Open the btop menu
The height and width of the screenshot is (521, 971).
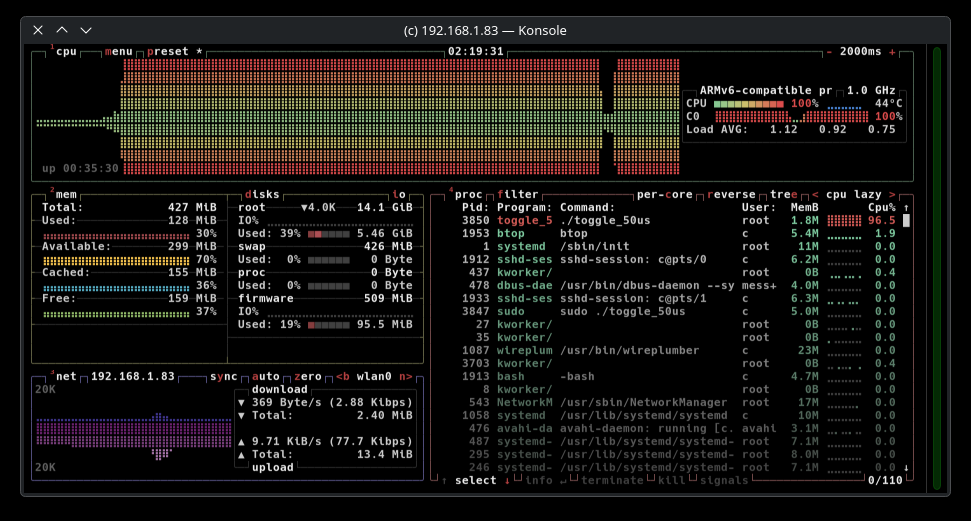click(118, 51)
